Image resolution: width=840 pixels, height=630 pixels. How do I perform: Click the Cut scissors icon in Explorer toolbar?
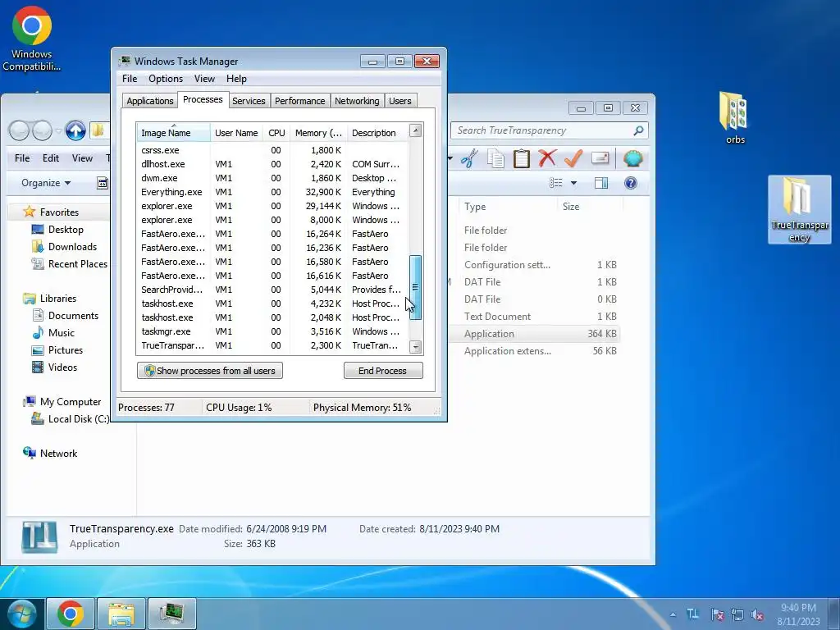click(x=470, y=158)
